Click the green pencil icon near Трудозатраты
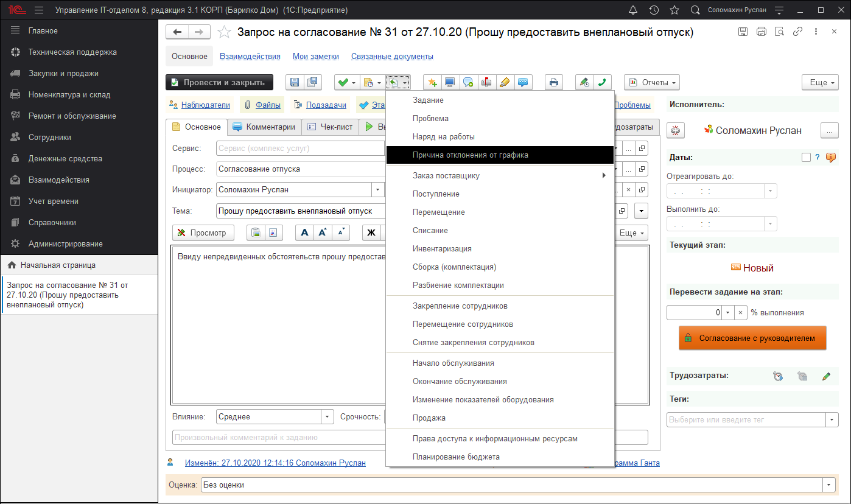Image resolution: width=851 pixels, height=504 pixels. (825, 376)
